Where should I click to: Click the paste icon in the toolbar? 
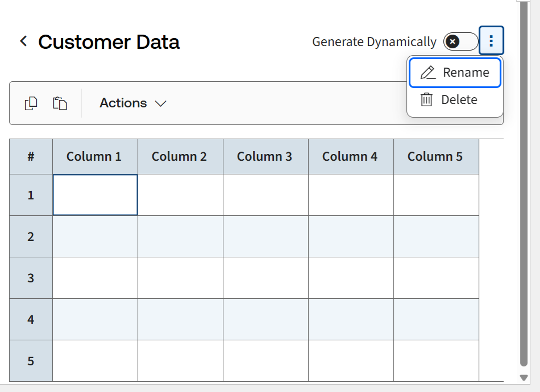(x=59, y=103)
